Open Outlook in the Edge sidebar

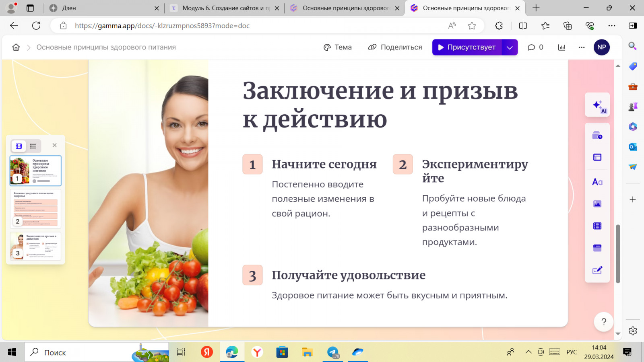(633, 147)
